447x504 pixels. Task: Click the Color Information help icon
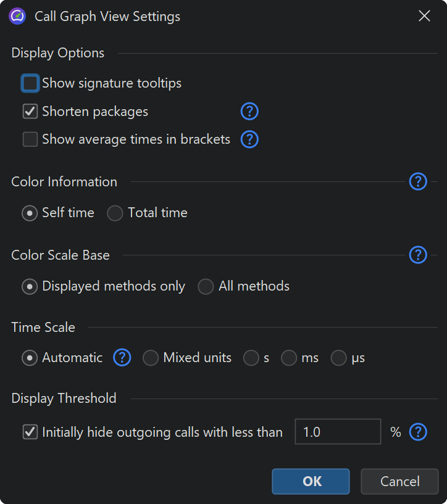pos(418,182)
